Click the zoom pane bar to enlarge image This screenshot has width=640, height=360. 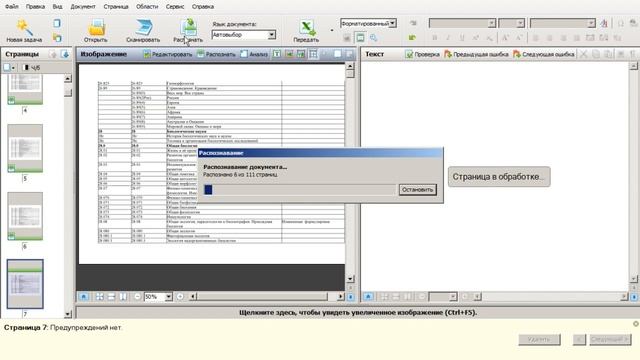pos(358,313)
